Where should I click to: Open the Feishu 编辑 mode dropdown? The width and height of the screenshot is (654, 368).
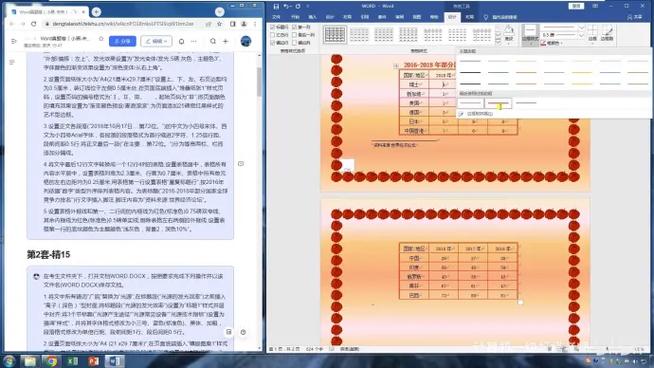(x=156, y=41)
